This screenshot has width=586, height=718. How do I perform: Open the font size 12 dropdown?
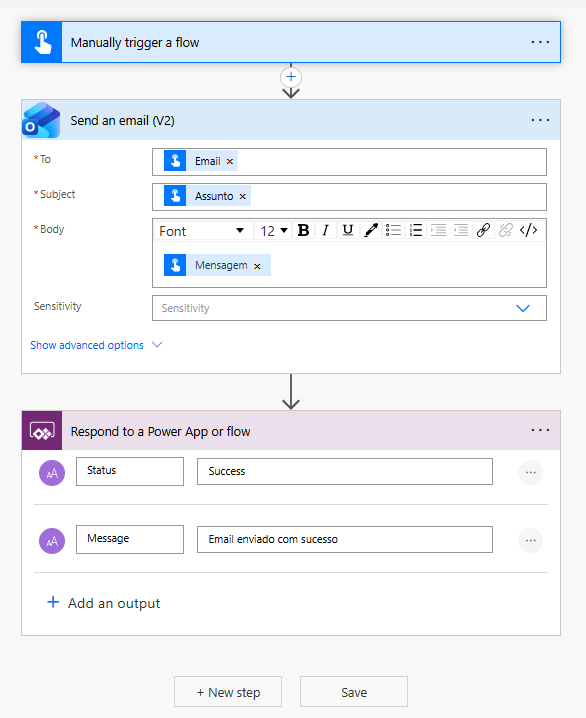(274, 231)
